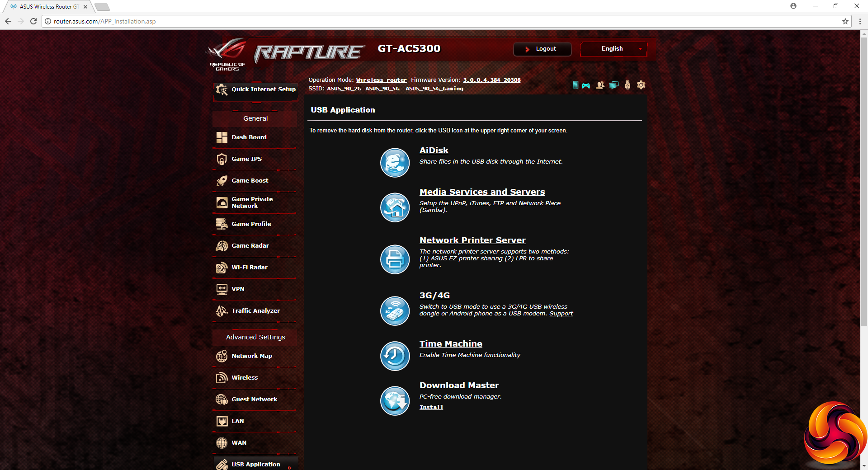Click the reboot gear status icon
Viewport: 868px width, 470px height.
pos(641,85)
